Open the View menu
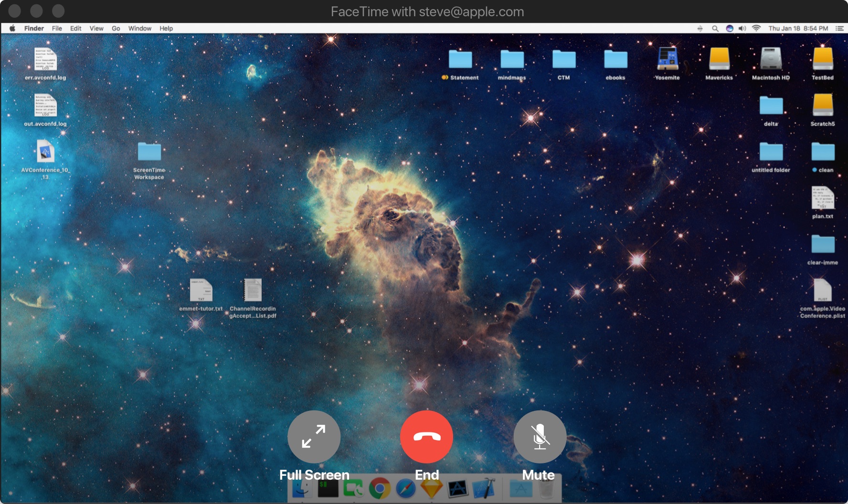The width and height of the screenshot is (848, 504). click(x=96, y=28)
